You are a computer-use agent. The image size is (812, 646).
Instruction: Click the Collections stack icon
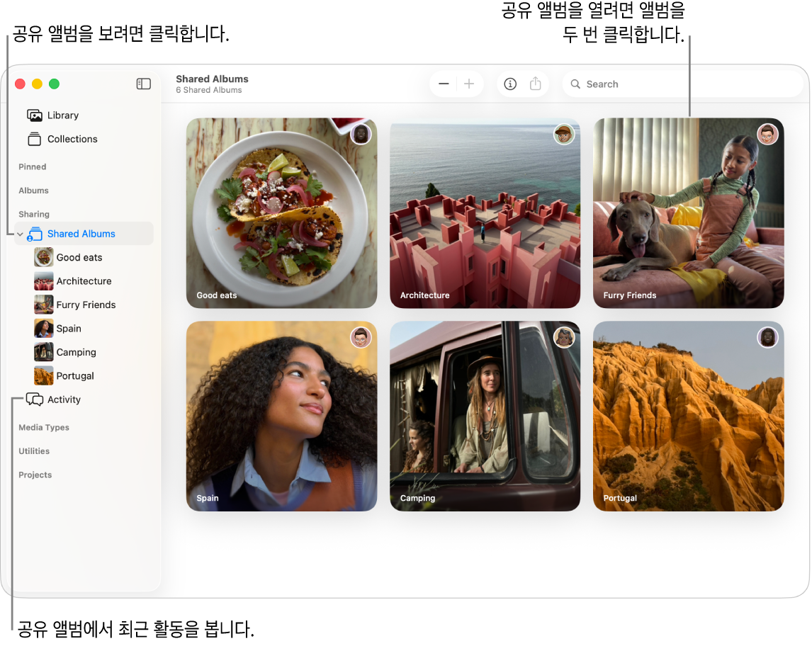pyautogui.click(x=35, y=139)
